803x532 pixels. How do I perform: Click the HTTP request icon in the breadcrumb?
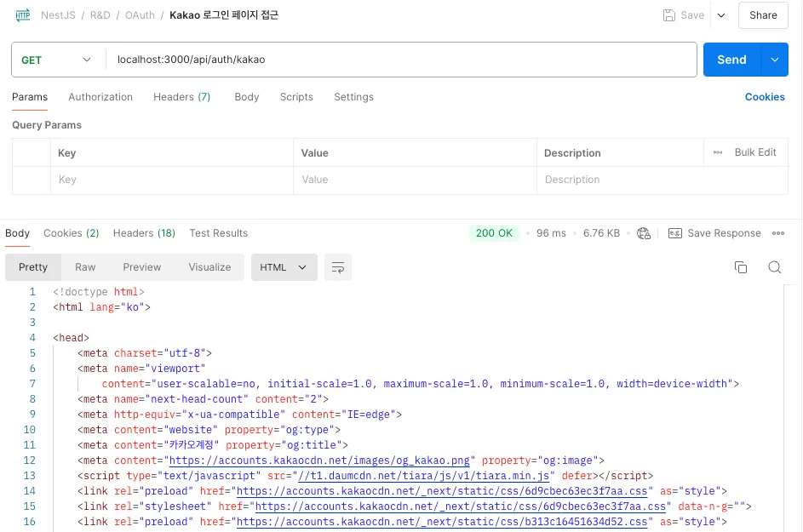click(x=22, y=14)
